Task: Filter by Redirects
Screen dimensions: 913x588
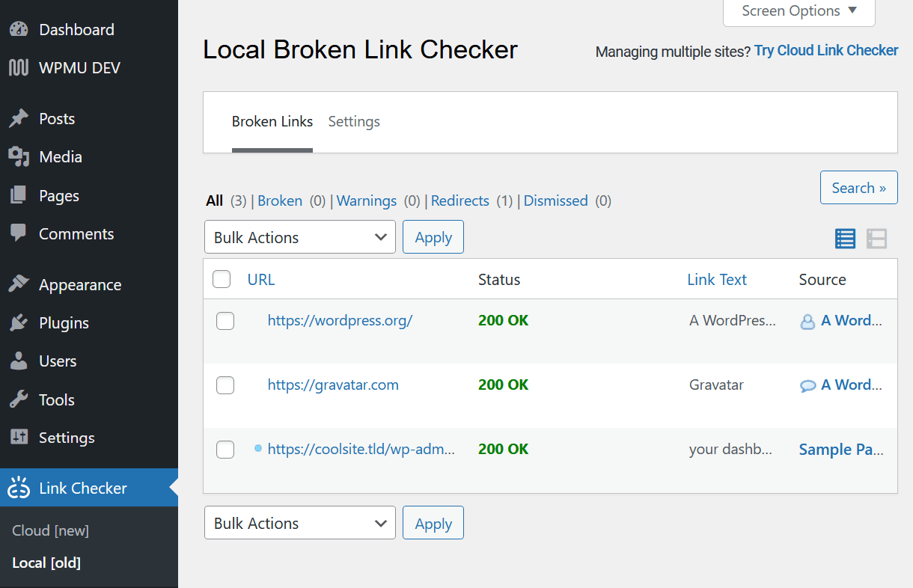Action: click(x=460, y=200)
